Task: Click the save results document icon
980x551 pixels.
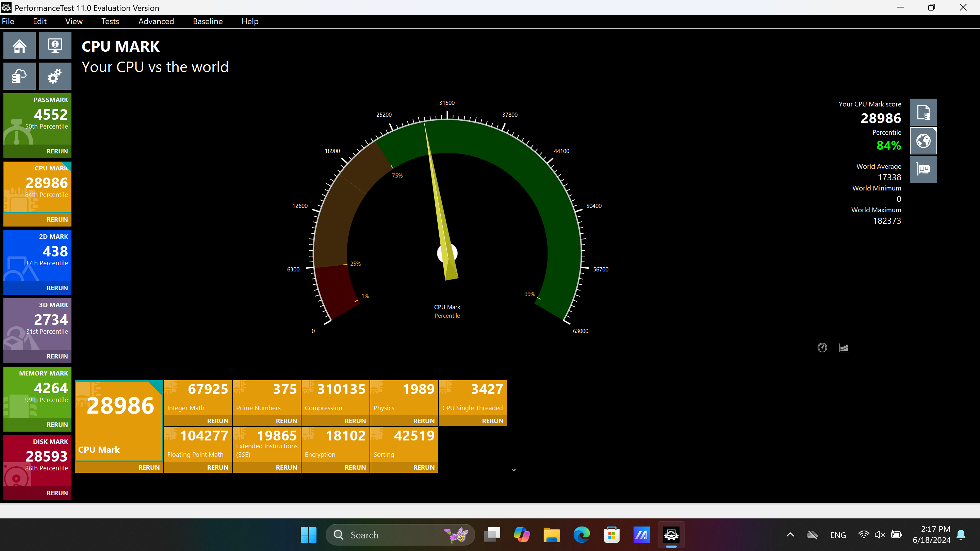Action: tap(923, 113)
